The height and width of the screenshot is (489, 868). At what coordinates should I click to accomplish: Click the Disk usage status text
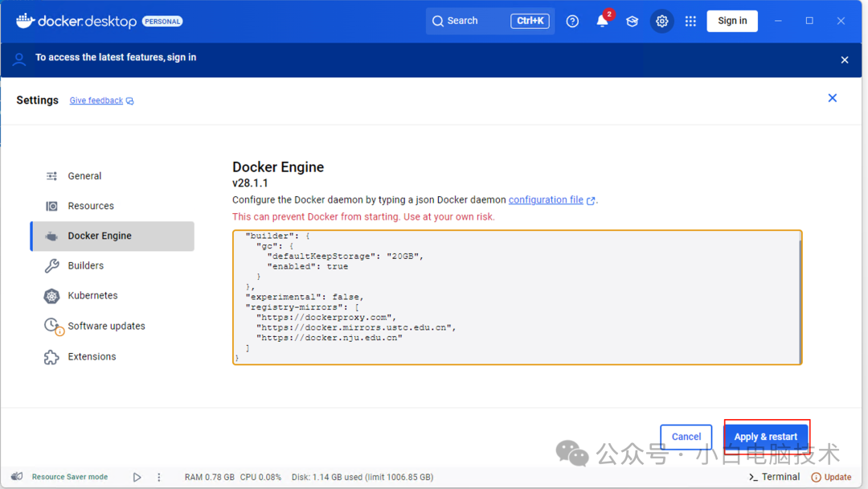362,477
